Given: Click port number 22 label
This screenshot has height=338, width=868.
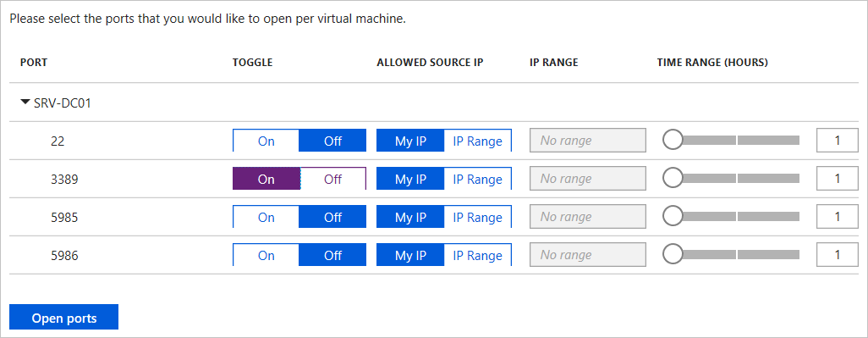Looking at the screenshot, I should [58, 141].
